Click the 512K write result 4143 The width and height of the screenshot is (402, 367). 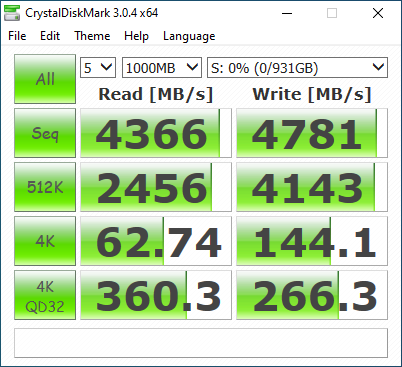click(312, 187)
